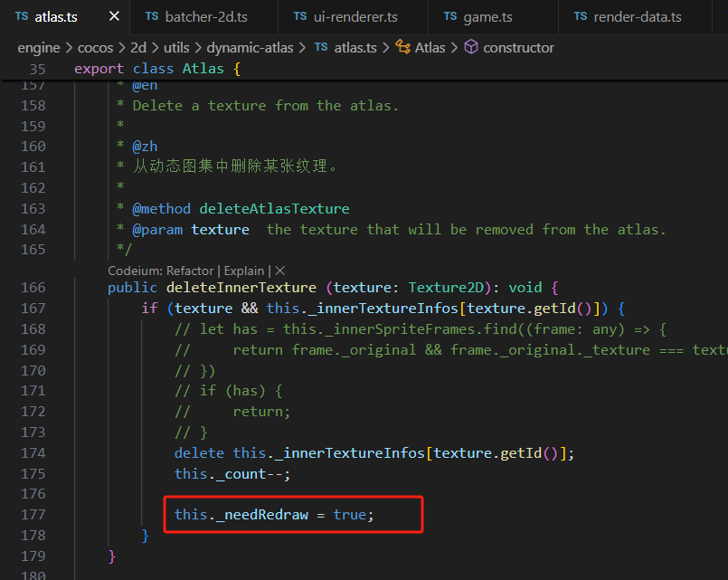The image size is (728, 580).
Task: Open the 2d breadcrumb folder
Action: click(x=137, y=47)
